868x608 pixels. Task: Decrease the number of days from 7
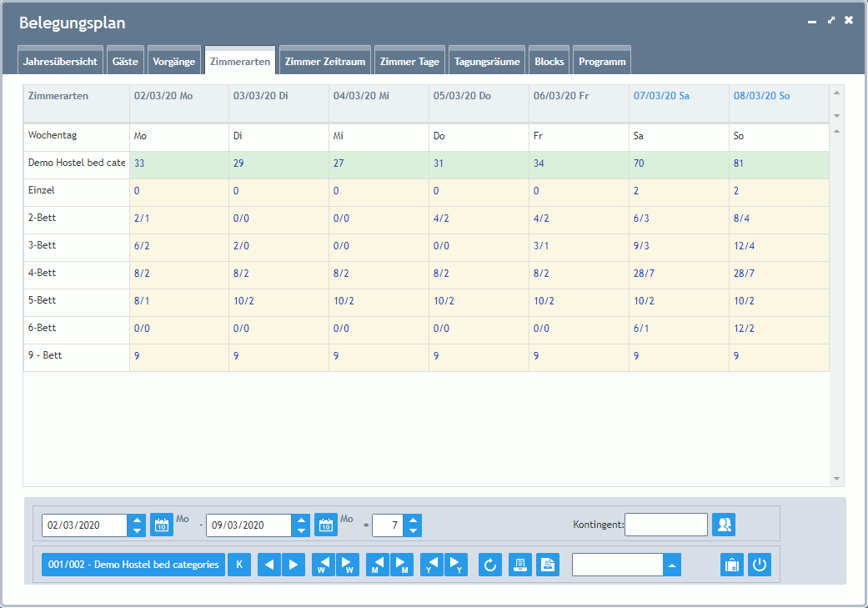pos(413,530)
